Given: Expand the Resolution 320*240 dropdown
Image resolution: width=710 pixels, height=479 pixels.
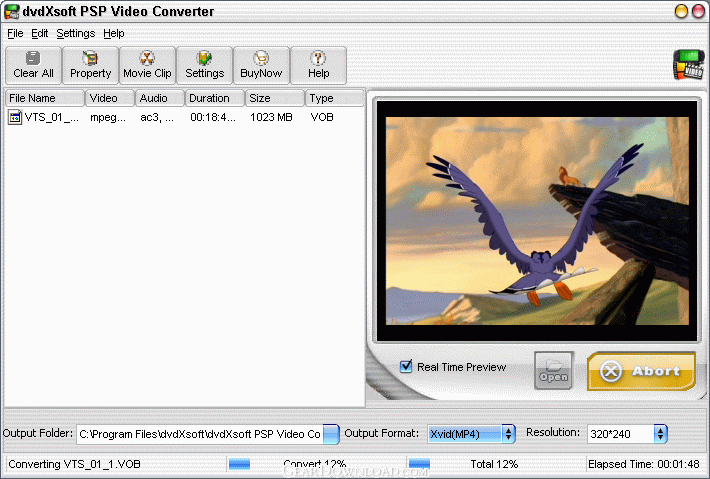Looking at the screenshot, I should (x=661, y=434).
